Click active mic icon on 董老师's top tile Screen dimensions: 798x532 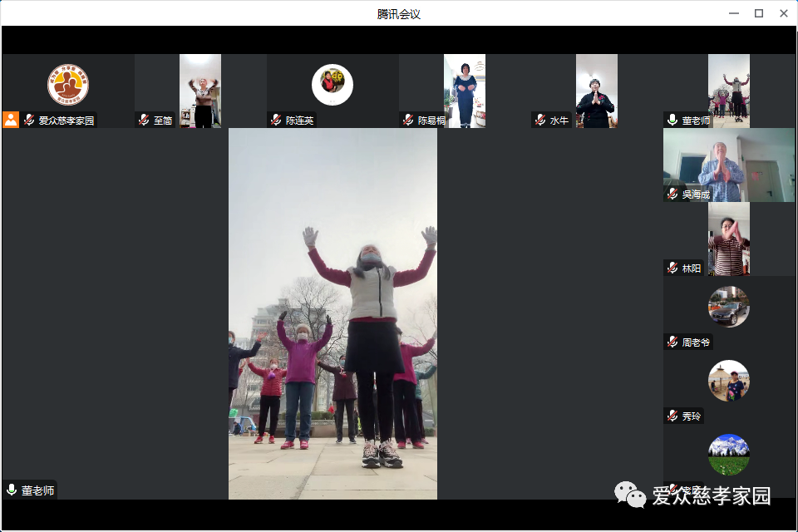(x=672, y=120)
